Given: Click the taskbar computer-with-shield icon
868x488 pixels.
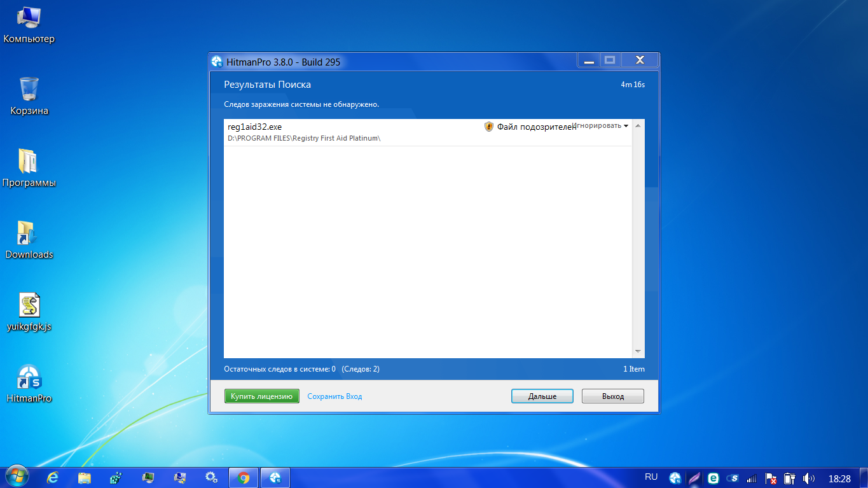Looking at the screenshot, I should click(x=180, y=477).
